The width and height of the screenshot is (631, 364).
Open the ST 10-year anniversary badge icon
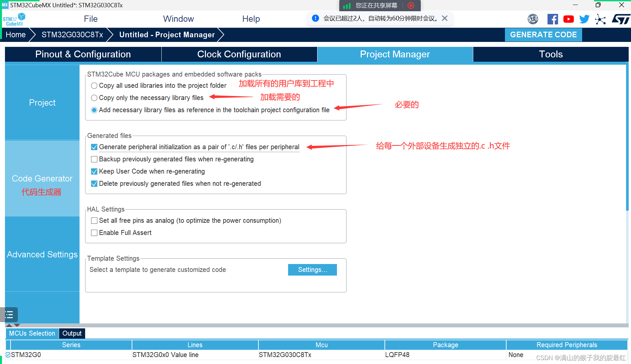[x=533, y=19]
